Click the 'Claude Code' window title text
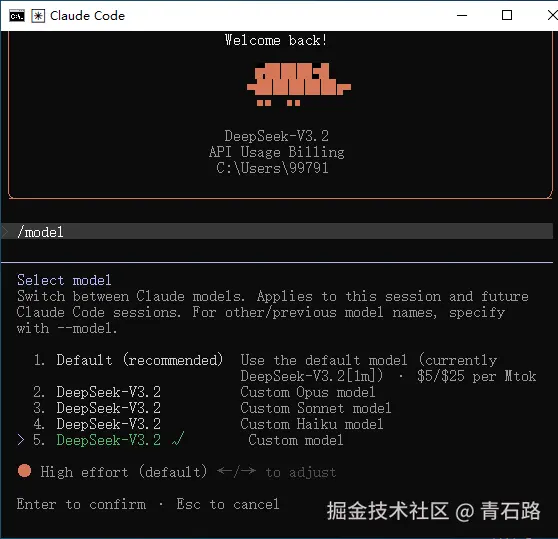This screenshot has height=539, width=558. [88, 16]
